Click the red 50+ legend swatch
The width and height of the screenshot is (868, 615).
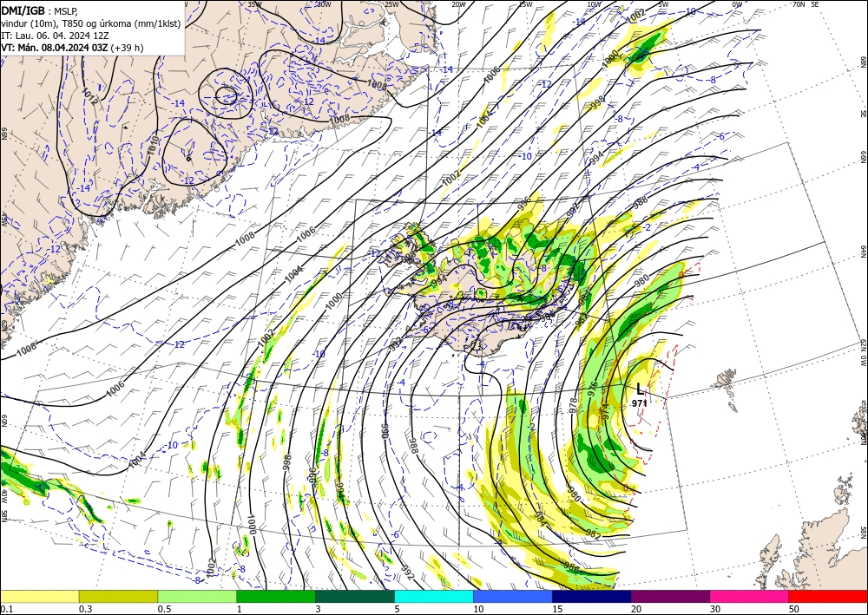828,596
